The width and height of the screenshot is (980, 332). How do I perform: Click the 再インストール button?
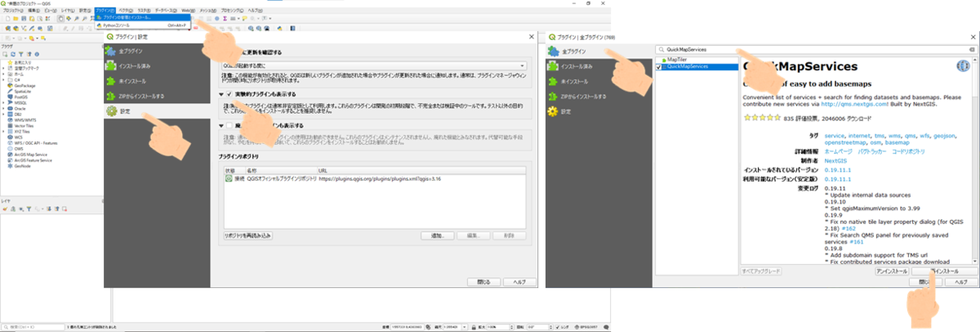pyautogui.click(x=945, y=271)
